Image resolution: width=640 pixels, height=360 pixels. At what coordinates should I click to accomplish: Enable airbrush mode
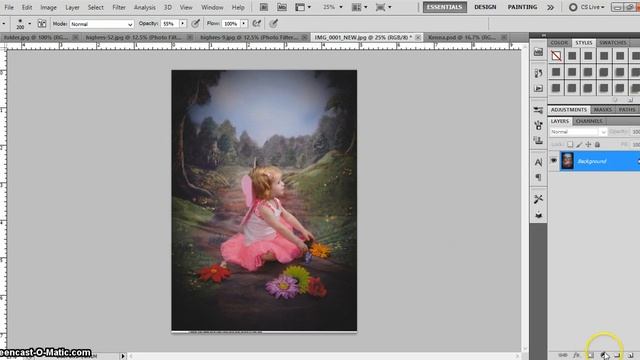pos(257,24)
